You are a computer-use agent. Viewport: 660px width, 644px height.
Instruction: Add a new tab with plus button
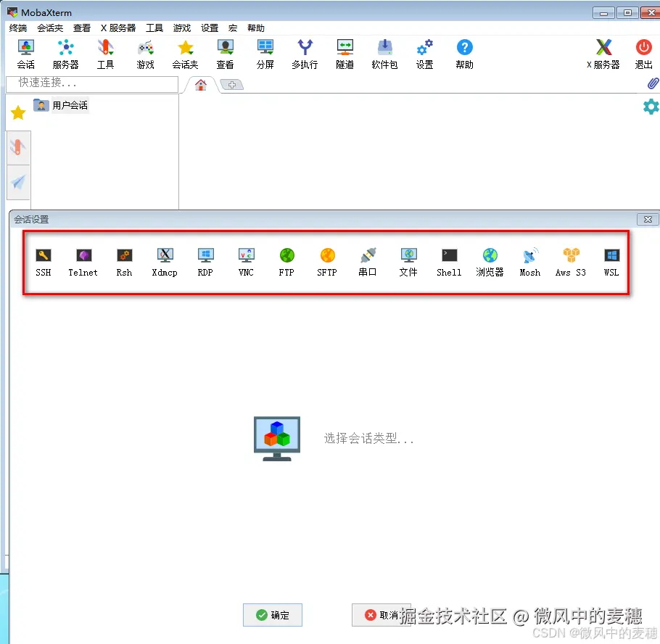pyautogui.click(x=232, y=85)
